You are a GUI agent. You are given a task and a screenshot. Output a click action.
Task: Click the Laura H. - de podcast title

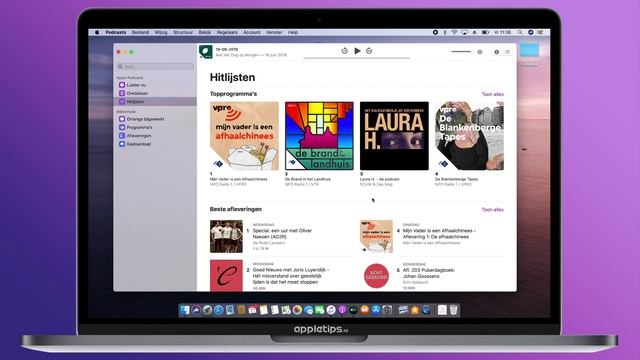[x=380, y=179]
